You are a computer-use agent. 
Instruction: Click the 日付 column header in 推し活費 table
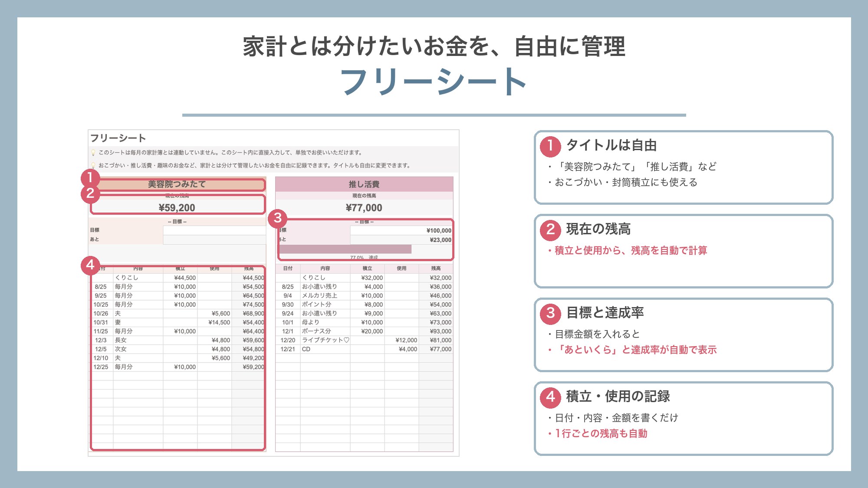(x=288, y=269)
